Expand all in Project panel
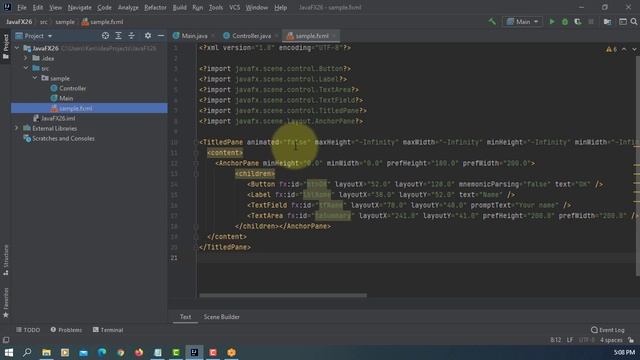 pyautogui.click(x=118, y=36)
